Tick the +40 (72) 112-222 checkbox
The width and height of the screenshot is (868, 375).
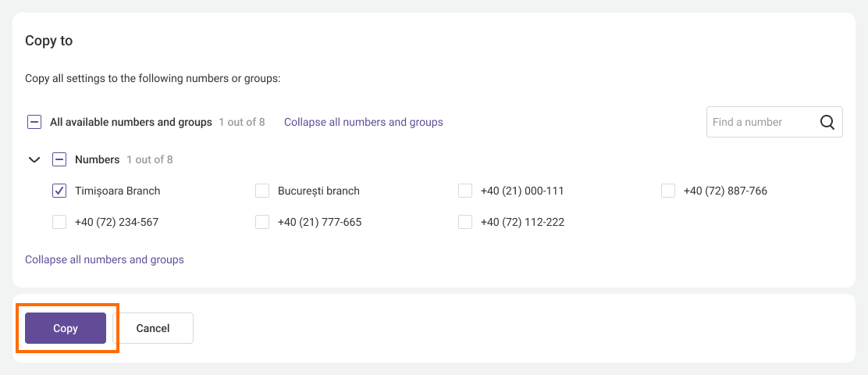(x=465, y=222)
